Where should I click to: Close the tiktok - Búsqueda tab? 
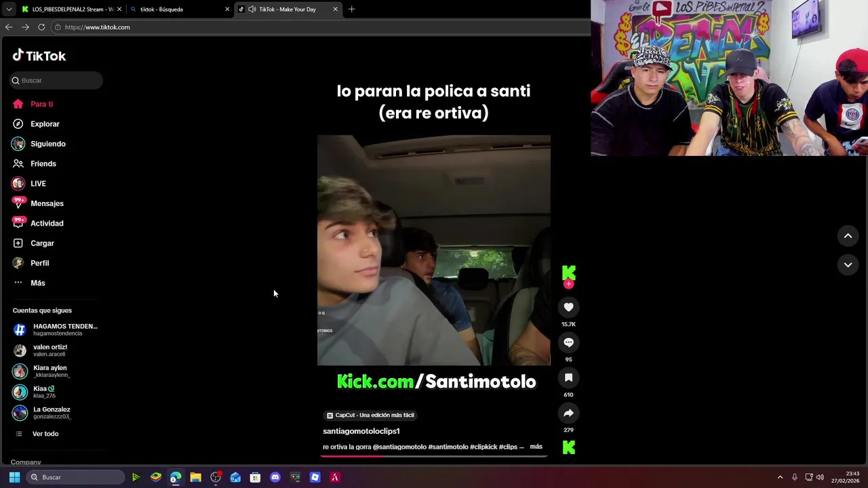tap(227, 9)
